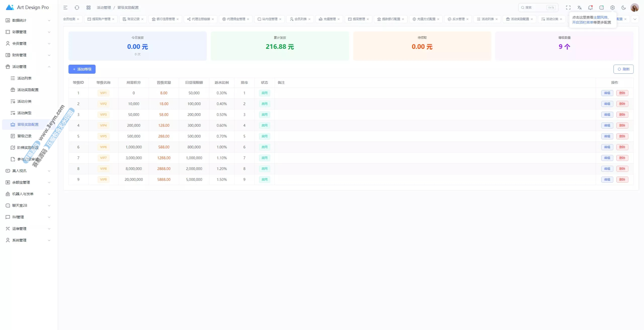The image size is (644, 330).
Task: Collapse the sidebar with the menu icon
Action: coord(65,8)
